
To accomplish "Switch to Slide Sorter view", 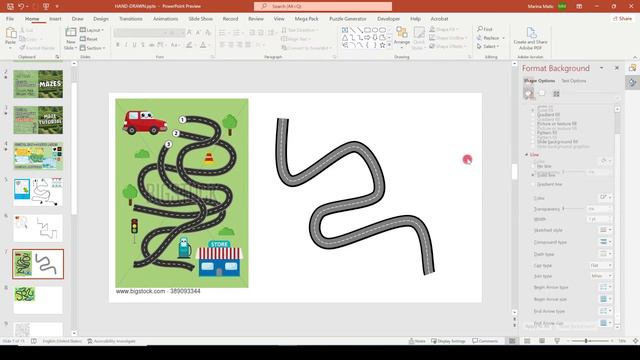I will 527,341.
